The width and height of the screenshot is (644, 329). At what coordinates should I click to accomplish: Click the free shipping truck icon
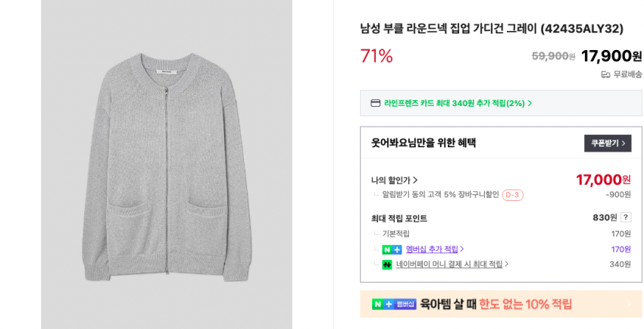tap(605, 74)
